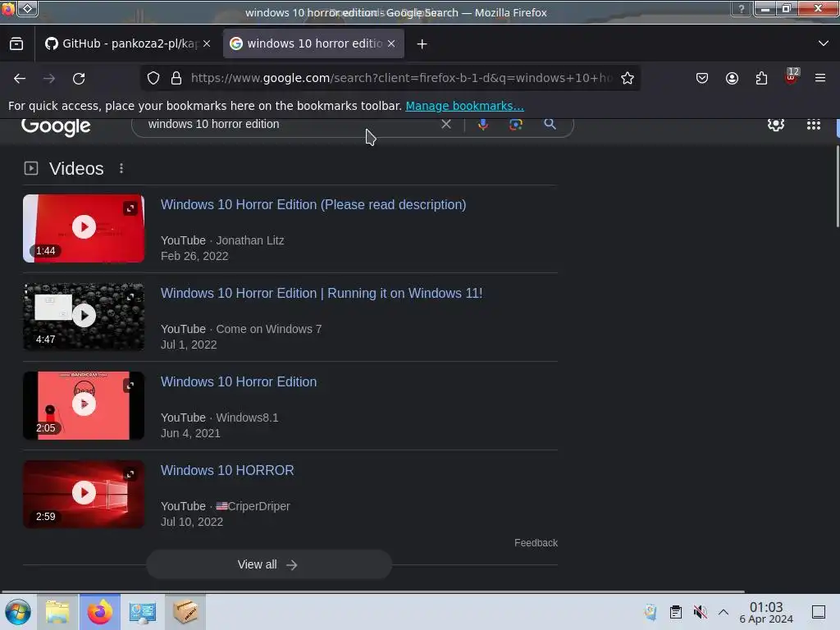Click the Manage bookmarks link
Viewport: 840px width, 630px height.
464,106
